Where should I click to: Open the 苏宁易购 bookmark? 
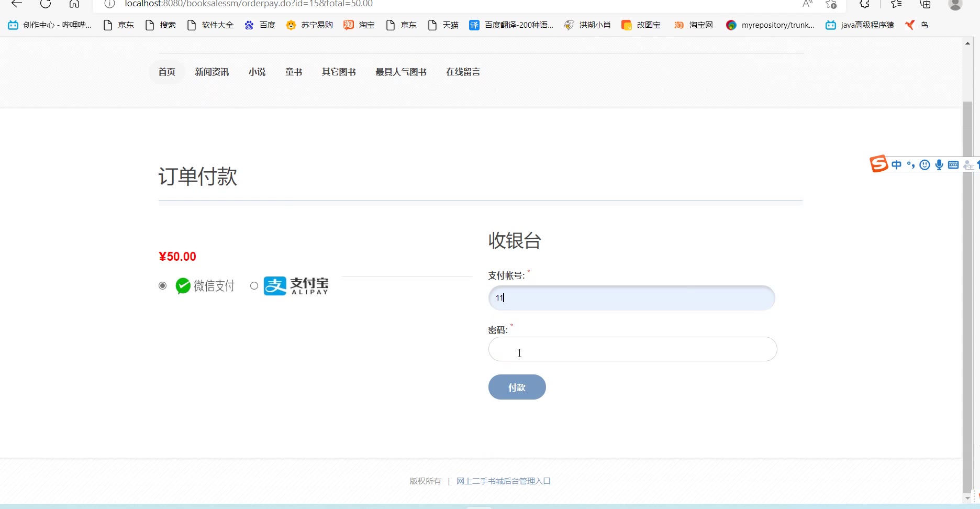click(x=309, y=25)
